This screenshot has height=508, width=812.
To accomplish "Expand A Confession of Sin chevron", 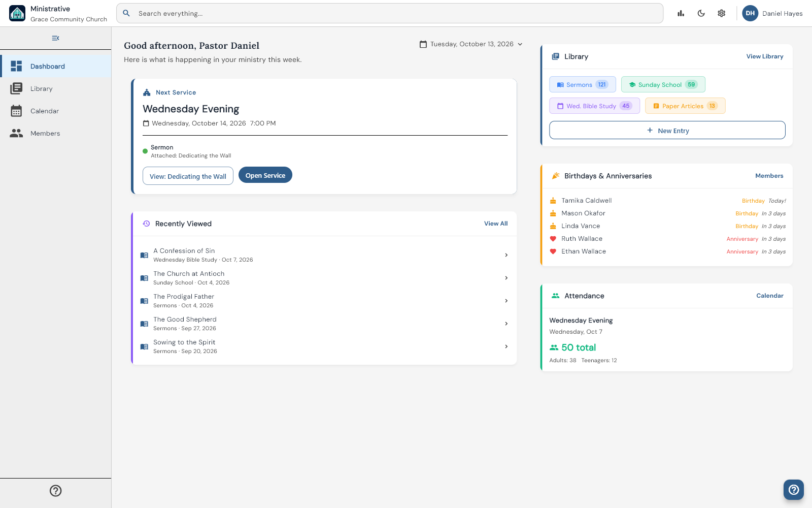I will tap(506, 255).
